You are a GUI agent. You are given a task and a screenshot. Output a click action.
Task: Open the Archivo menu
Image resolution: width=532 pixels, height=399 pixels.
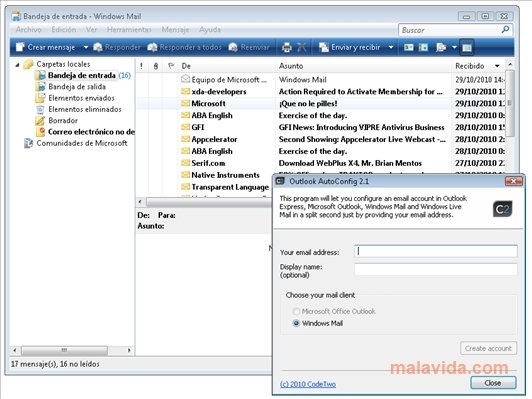[28, 30]
